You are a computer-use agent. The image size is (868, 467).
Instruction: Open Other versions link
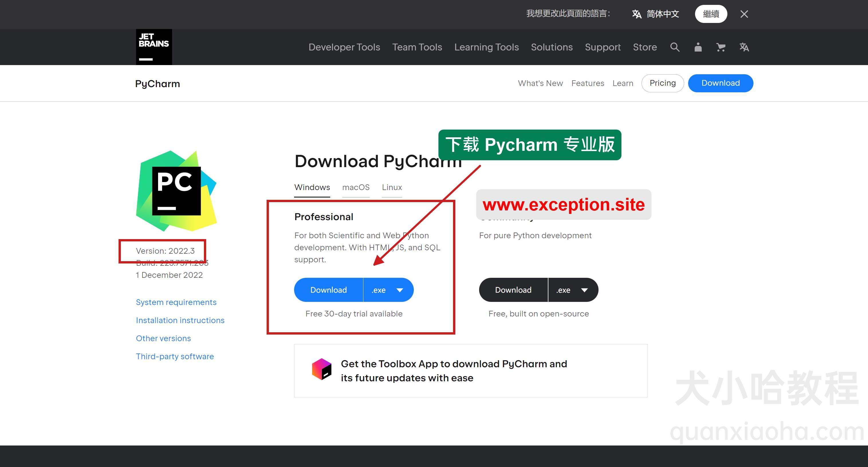pos(163,339)
